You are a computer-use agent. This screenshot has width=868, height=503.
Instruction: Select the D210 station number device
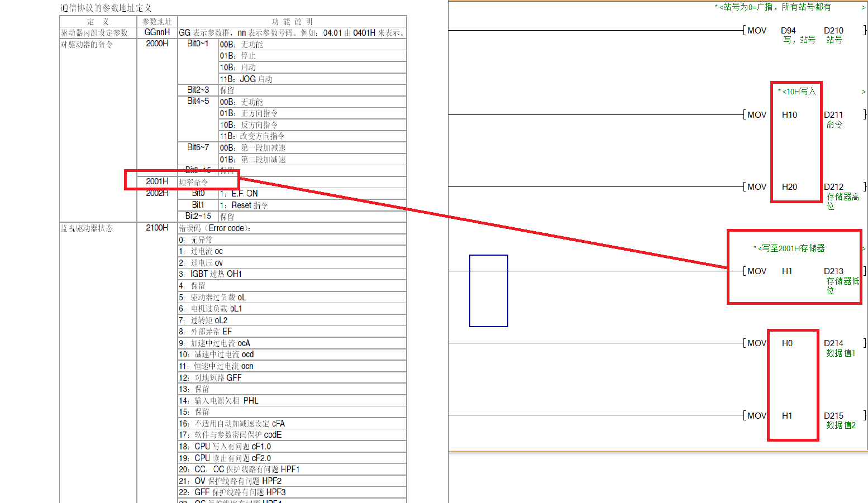(x=833, y=31)
